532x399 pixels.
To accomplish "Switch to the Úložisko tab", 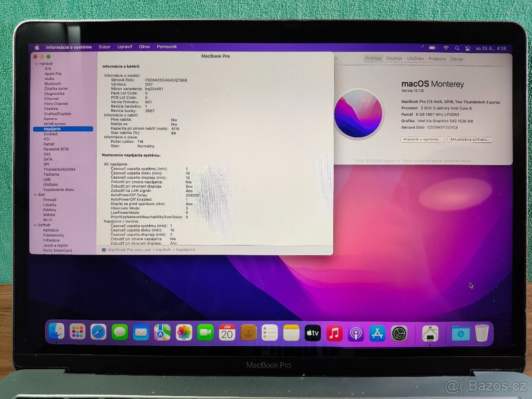I will point(415,58).
